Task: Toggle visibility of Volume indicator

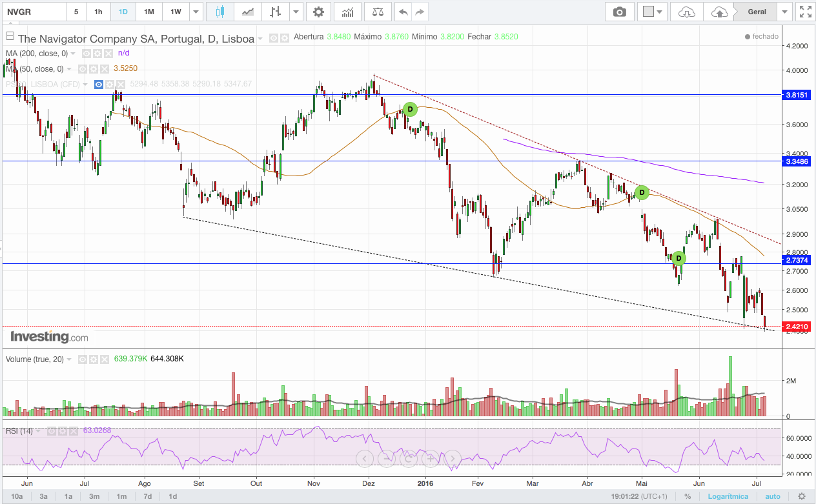Action: (83, 359)
